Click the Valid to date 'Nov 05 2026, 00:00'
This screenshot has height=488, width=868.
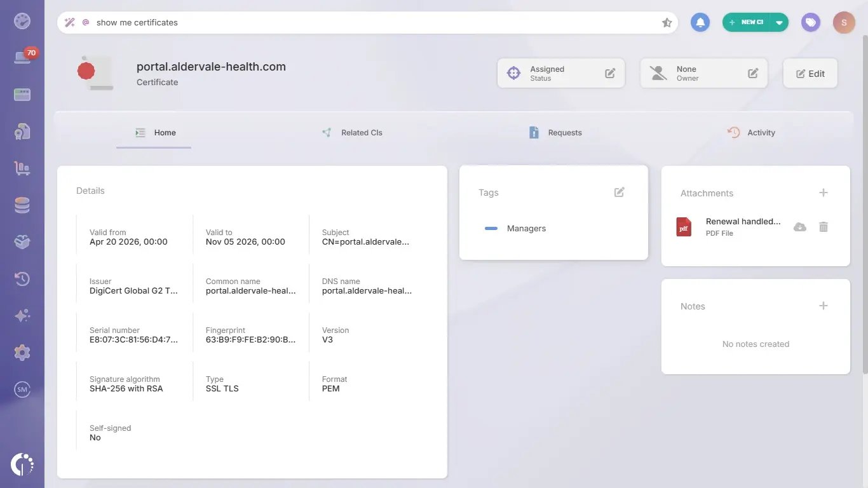point(245,242)
